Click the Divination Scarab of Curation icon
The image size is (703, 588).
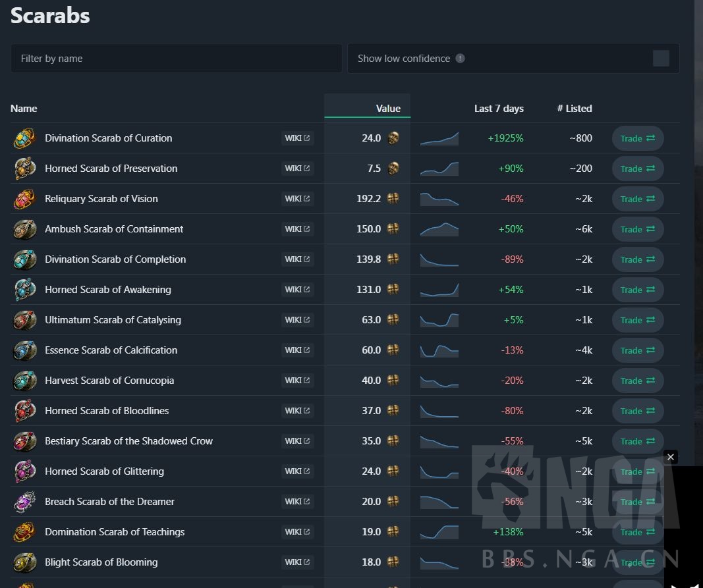tap(25, 138)
